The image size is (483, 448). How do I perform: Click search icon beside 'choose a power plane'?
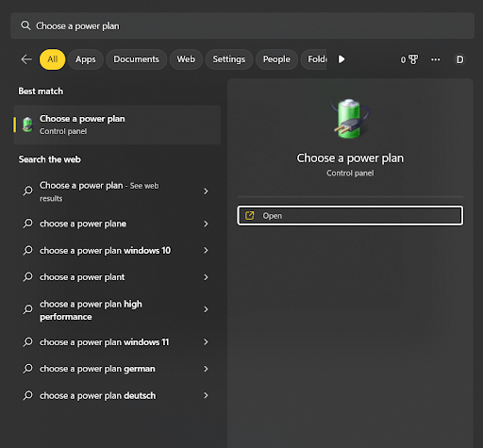click(28, 224)
